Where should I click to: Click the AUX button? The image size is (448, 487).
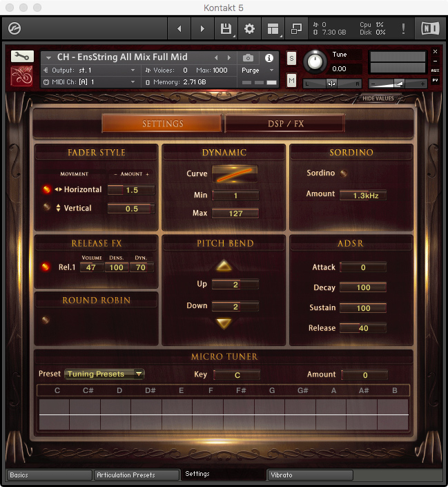[x=435, y=70]
